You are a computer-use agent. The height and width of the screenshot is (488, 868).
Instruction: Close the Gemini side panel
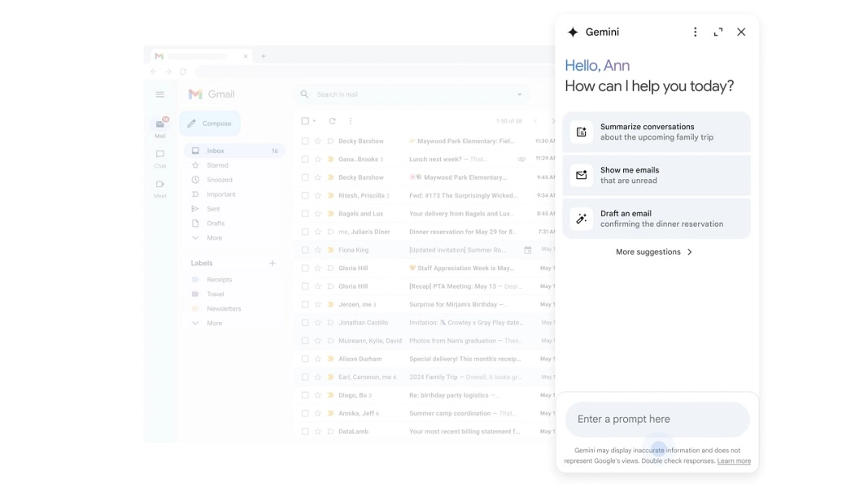741,32
